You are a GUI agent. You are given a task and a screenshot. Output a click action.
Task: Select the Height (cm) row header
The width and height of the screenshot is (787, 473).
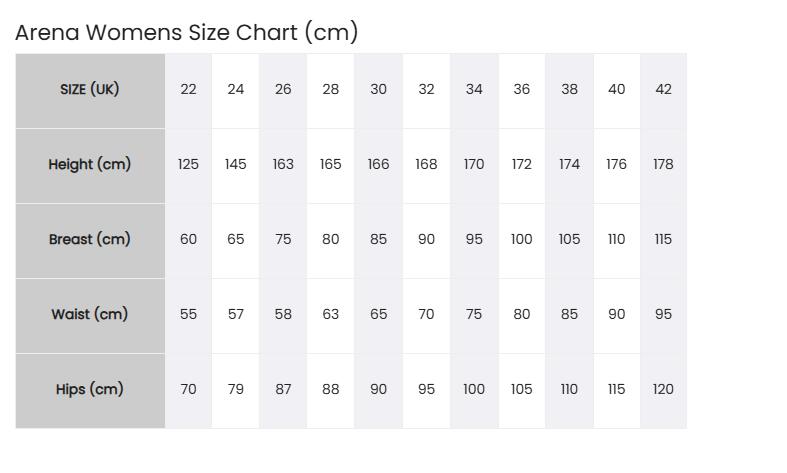90,166
